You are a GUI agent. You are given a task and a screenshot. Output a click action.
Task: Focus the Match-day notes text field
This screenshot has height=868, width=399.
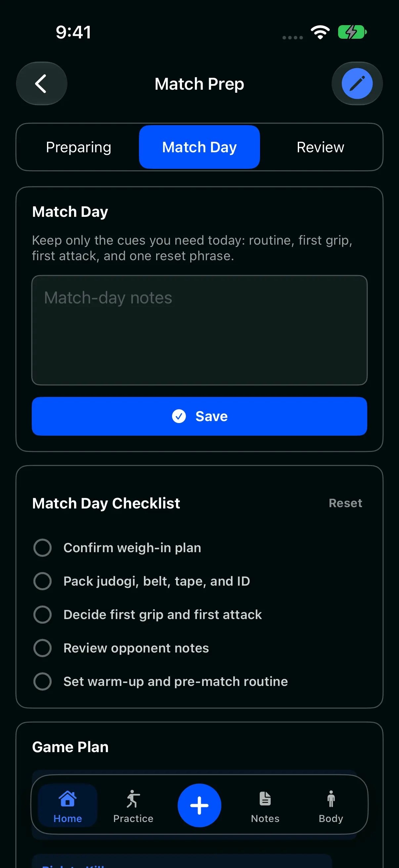[199, 330]
